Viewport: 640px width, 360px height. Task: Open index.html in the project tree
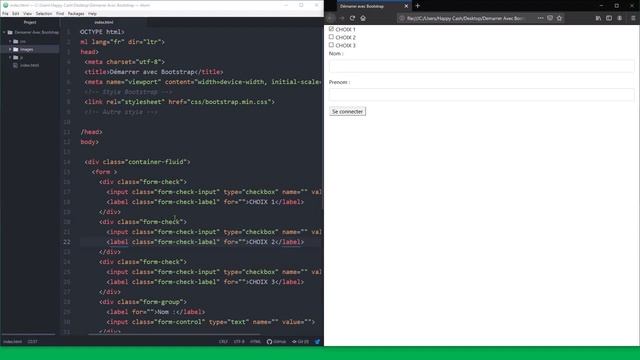point(29,65)
